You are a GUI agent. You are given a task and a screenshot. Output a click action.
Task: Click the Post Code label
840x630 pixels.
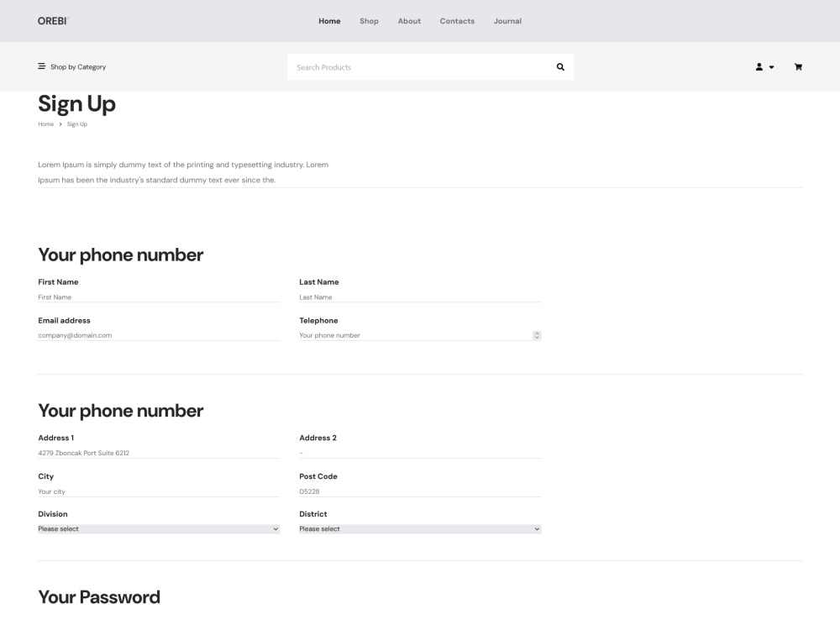(318, 476)
